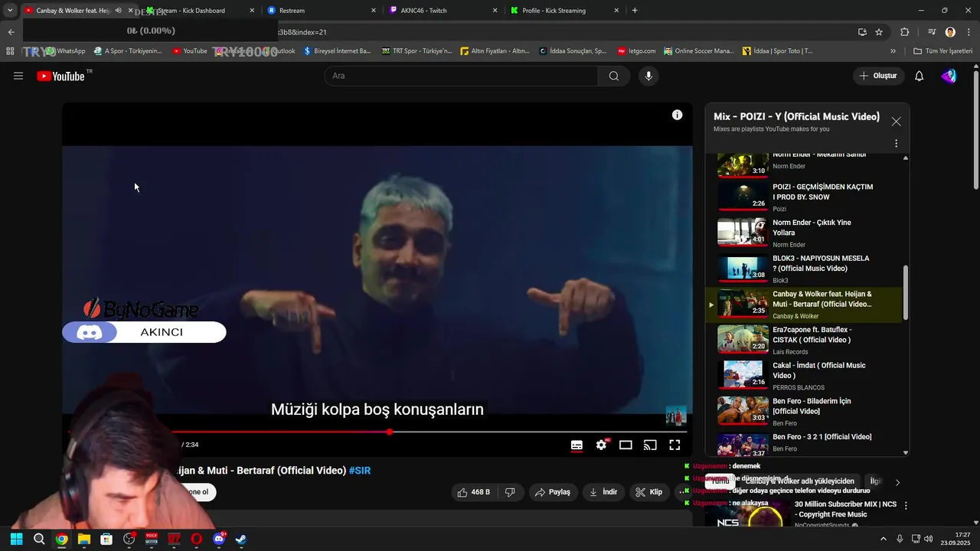Switch to the Profile - Kick Streaming tab
Image resolution: width=980 pixels, height=551 pixels.
[565, 11]
